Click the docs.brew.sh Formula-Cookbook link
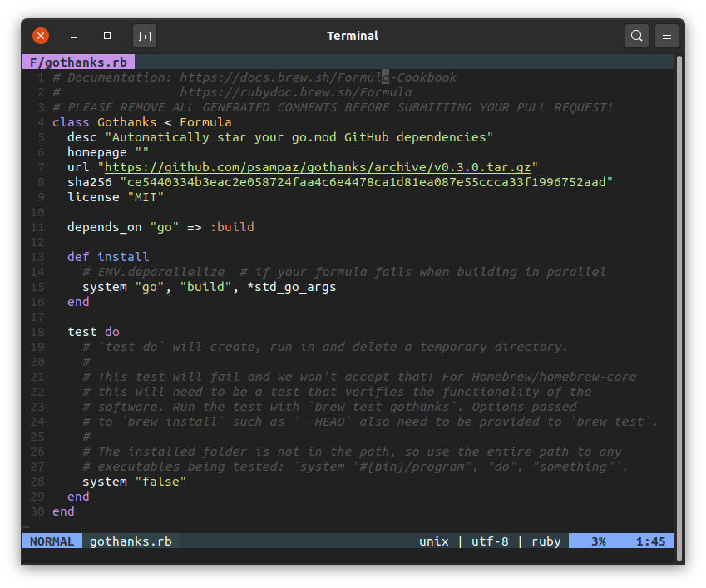 [318, 77]
